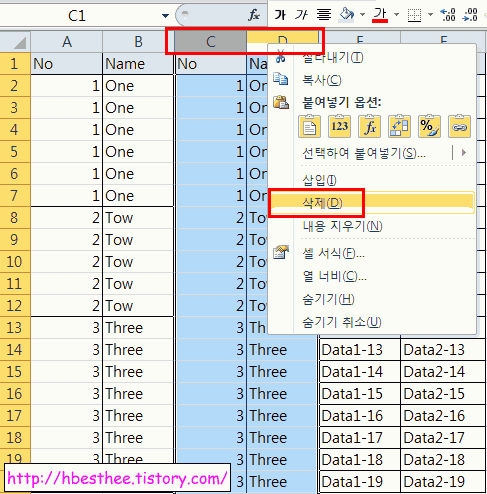Apply the fill color paint bucket

346,15
